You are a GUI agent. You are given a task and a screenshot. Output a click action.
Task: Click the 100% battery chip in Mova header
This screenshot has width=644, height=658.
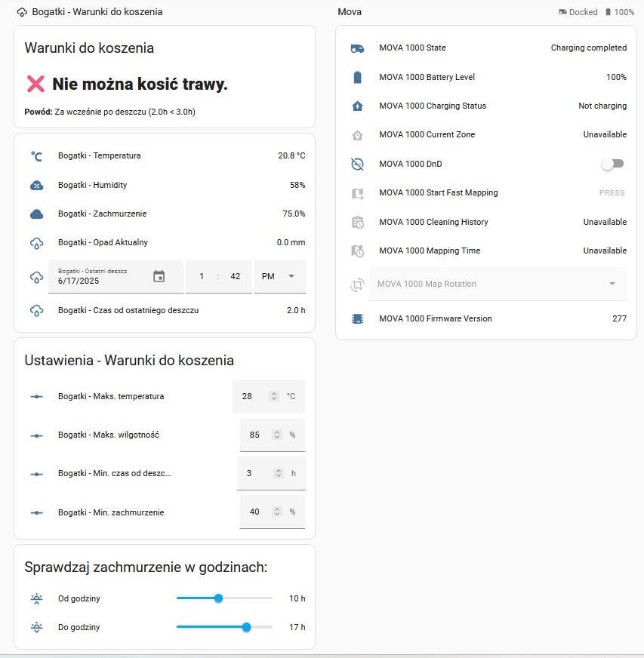point(620,12)
